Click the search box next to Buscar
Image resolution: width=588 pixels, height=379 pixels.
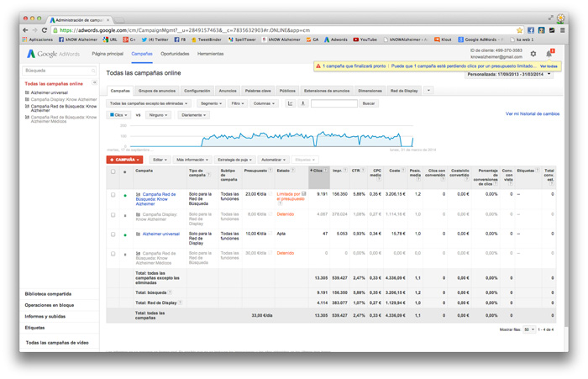point(333,103)
